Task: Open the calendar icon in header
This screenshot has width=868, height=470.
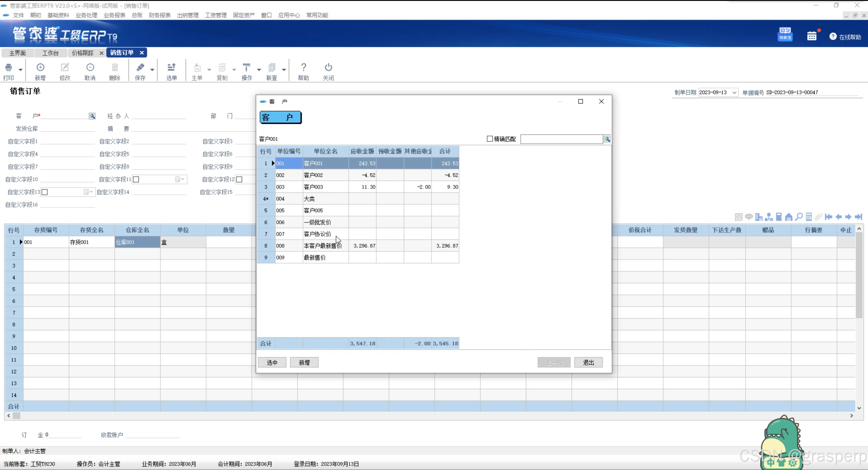Action: (x=812, y=36)
